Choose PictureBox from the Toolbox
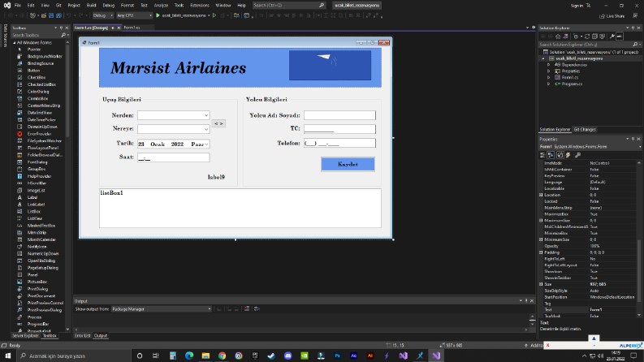The width and height of the screenshot is (644, 362). point(37,282)
